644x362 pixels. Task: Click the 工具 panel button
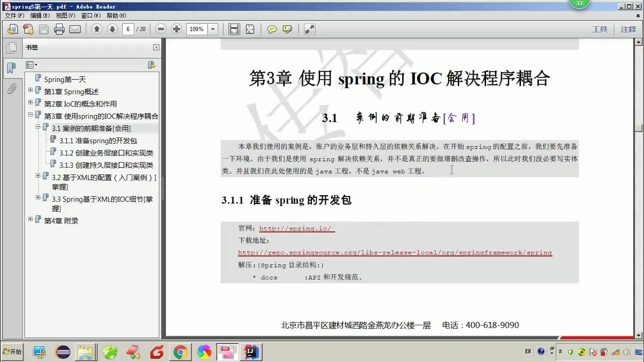[x=601, y=29]
